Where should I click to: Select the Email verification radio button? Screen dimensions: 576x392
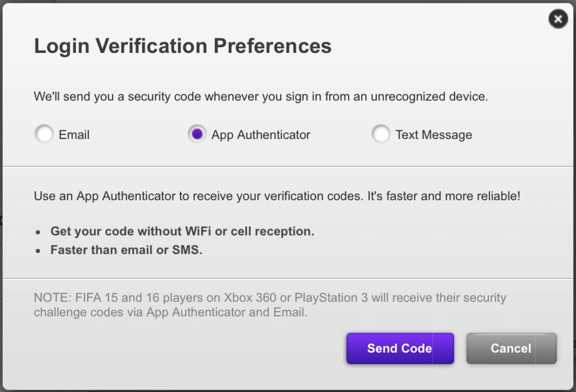(x=44, y=134)
